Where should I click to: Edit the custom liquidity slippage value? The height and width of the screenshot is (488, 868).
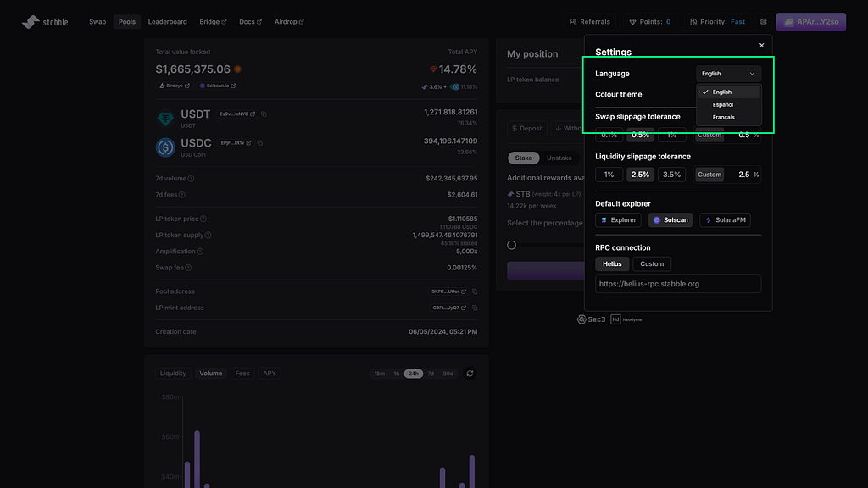click(x=743, y=175)
